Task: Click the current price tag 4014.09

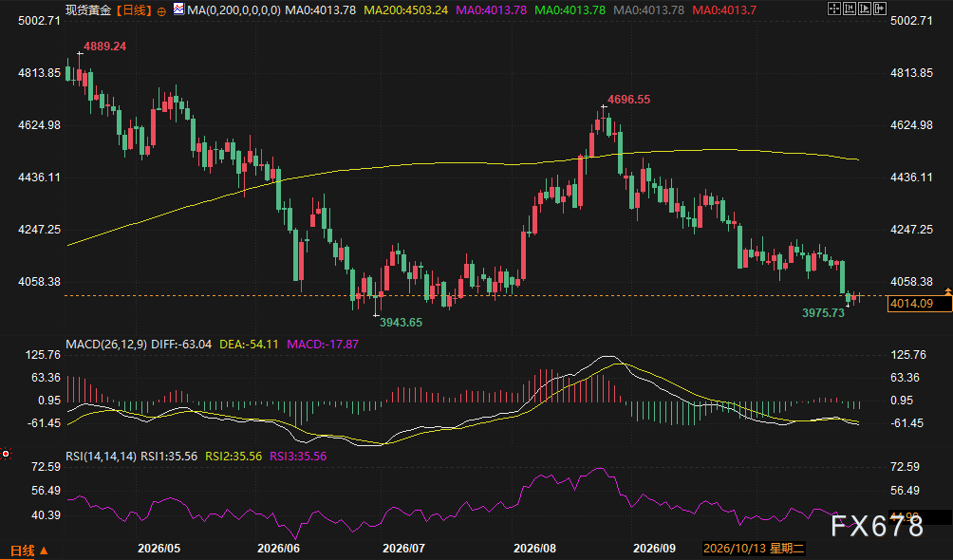Action: [x=920, y=304]
